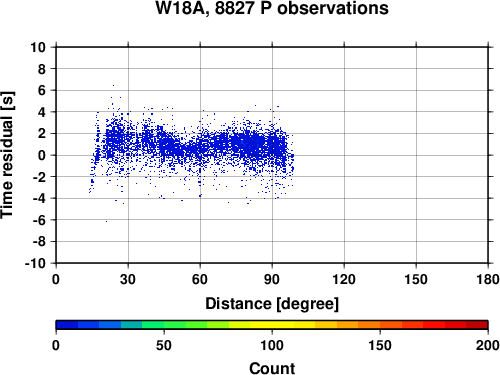Click the 'Time residual [s]' y-axis label

(7, 155)
